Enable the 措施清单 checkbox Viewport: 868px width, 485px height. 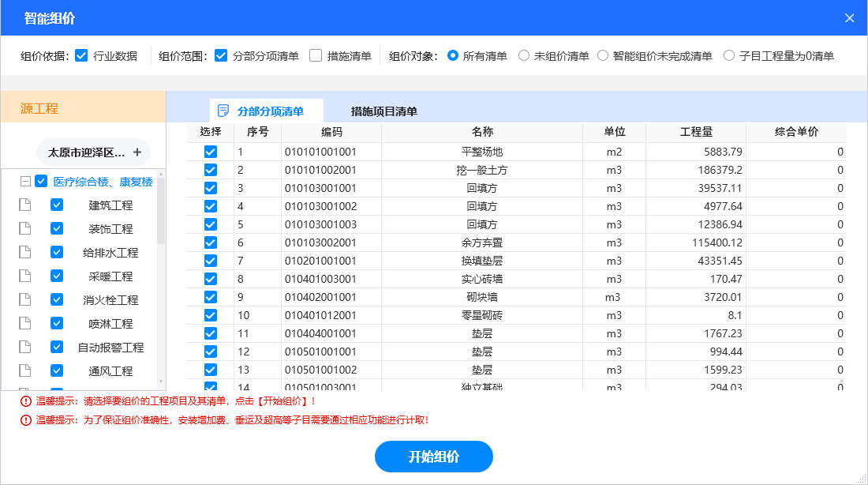pos(316,56)
